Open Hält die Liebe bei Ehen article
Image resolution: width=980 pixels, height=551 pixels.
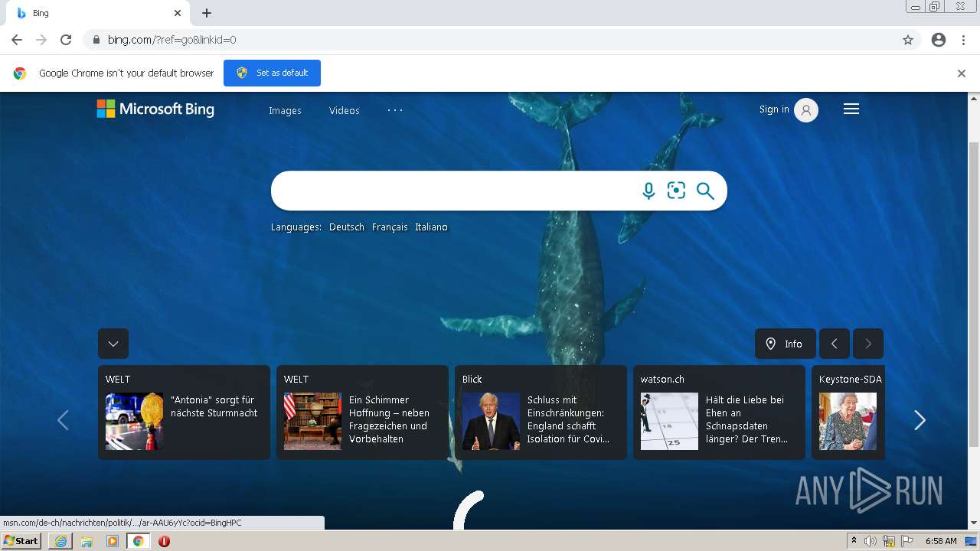747,419
